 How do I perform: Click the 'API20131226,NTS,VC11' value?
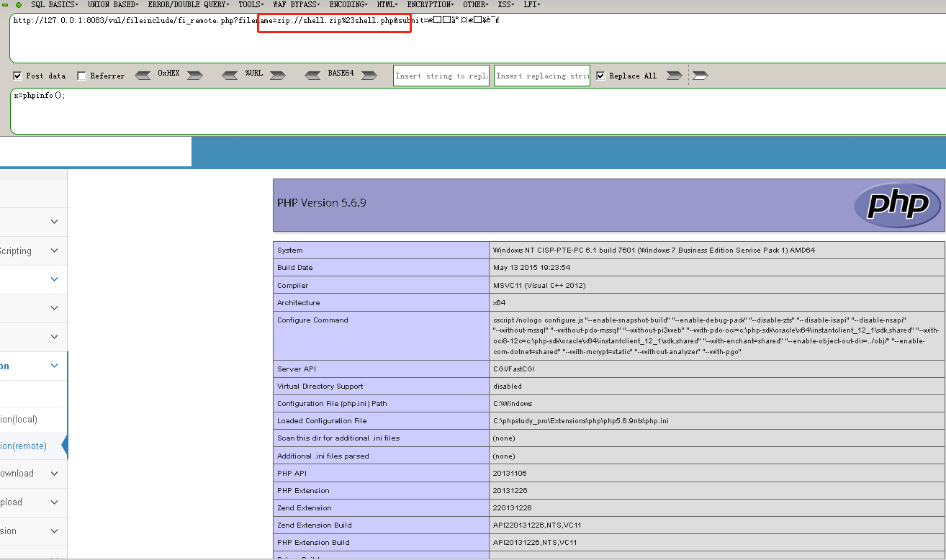(534, 543)
